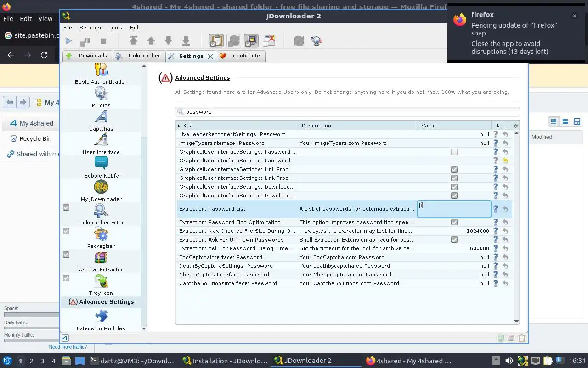Click table scrollbar down arrow

tap(516, 322)
